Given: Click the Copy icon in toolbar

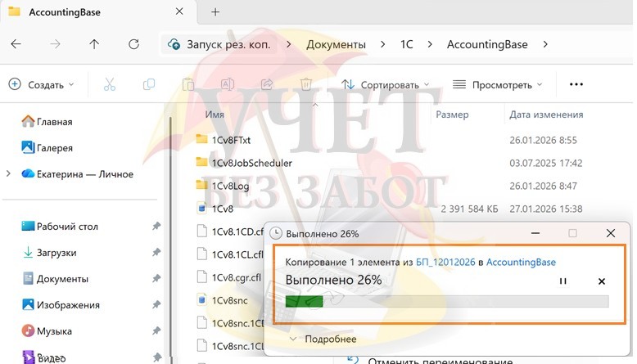Looking at the screenshot, I should pyautogui.click(x=149, y=84).
